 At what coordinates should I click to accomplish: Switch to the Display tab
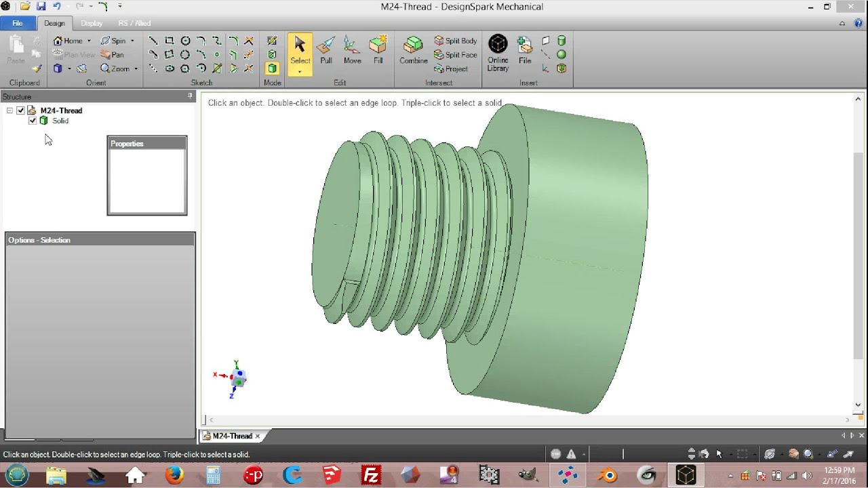[92, 23]
